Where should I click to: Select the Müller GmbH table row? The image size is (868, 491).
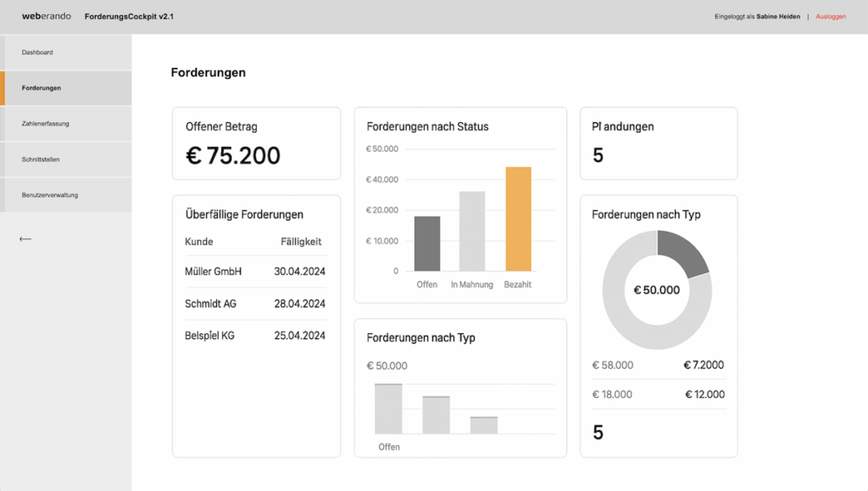point(255,271)
